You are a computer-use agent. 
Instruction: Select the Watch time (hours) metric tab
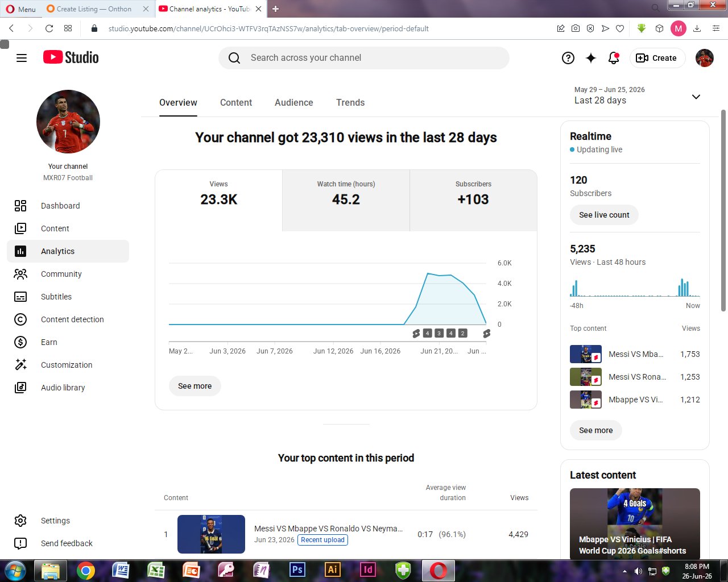tap(346, 201)
